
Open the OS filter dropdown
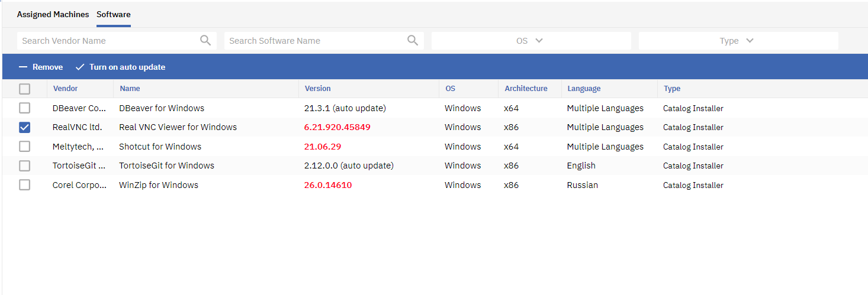531,41
